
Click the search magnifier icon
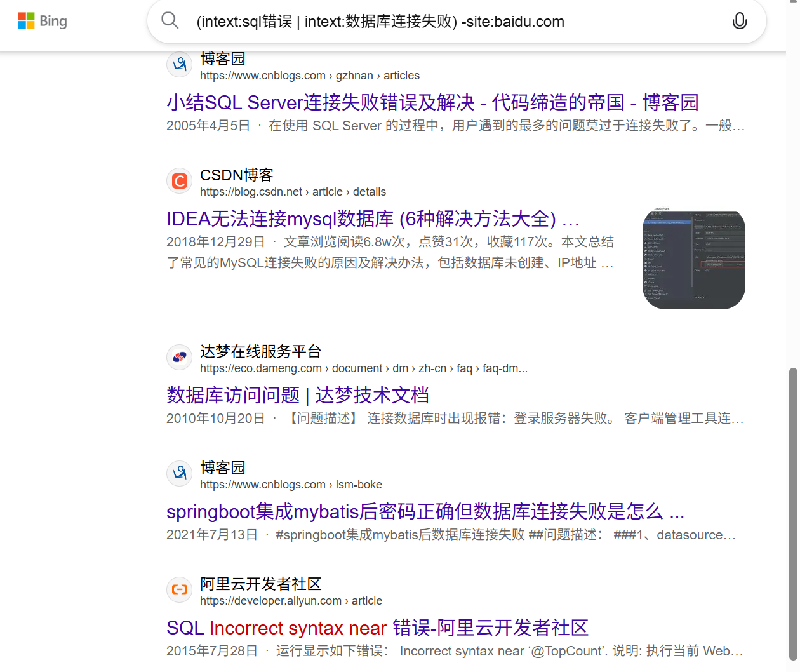[170, 20]
